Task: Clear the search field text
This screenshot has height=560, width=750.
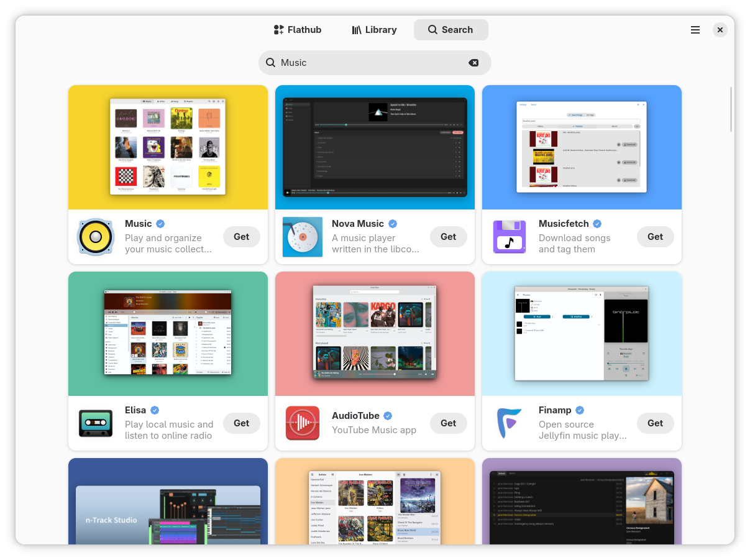Action: tap(473, 63)
